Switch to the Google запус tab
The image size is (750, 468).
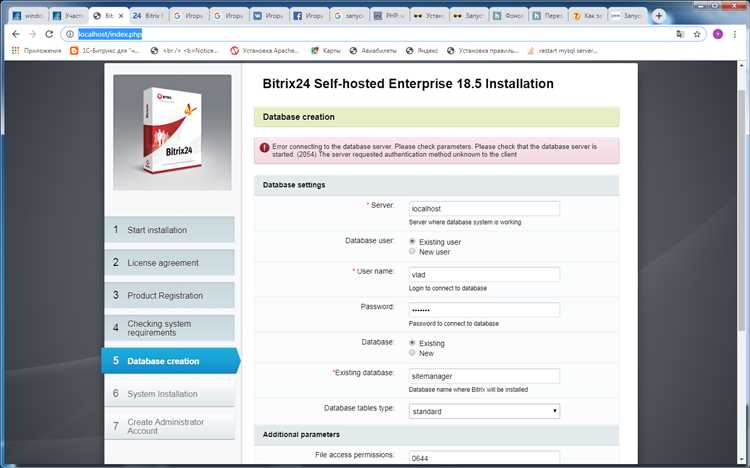(x=349, y=16)
